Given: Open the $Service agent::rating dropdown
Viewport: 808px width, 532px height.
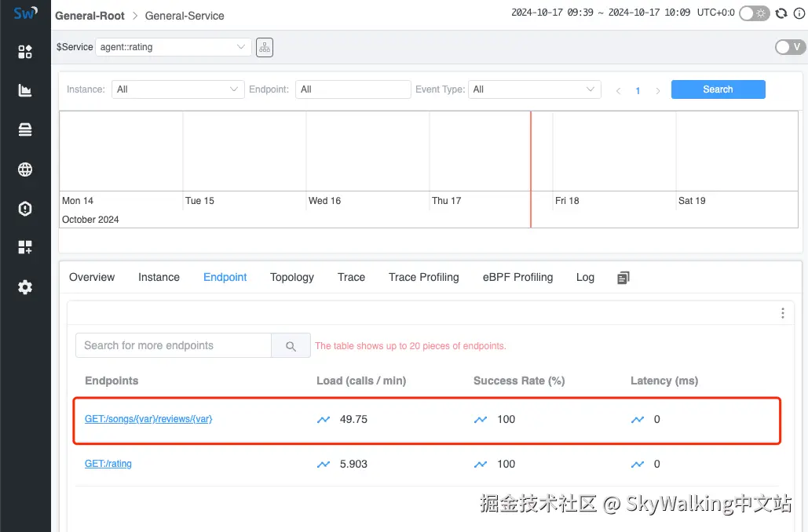Looking at the screenshot, I should pos(173,47).
